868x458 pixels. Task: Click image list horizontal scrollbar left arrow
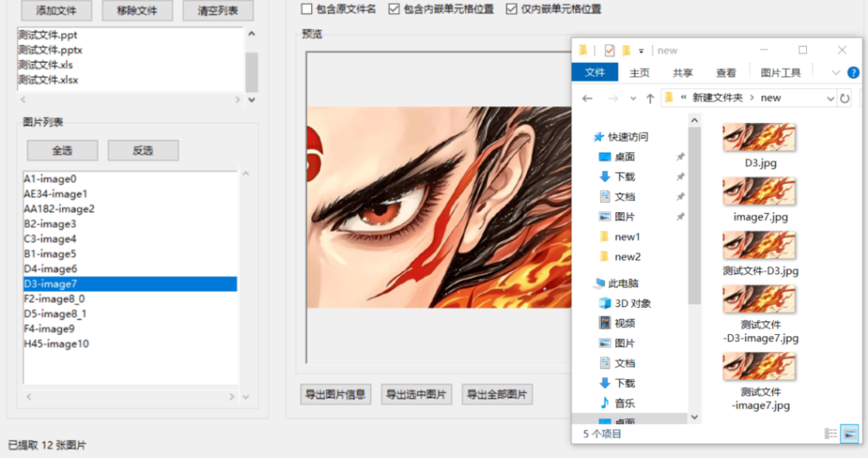(29, 397)
